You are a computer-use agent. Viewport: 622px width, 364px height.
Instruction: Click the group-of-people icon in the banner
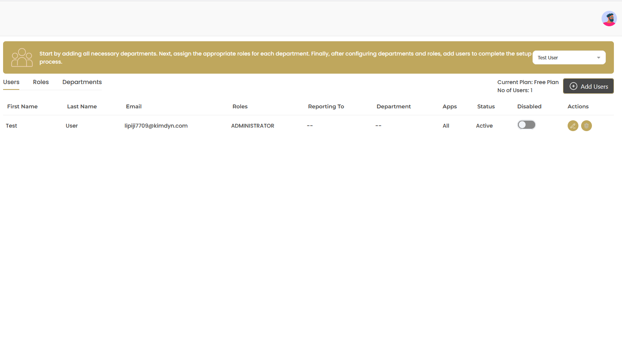[x=22, y=57]
